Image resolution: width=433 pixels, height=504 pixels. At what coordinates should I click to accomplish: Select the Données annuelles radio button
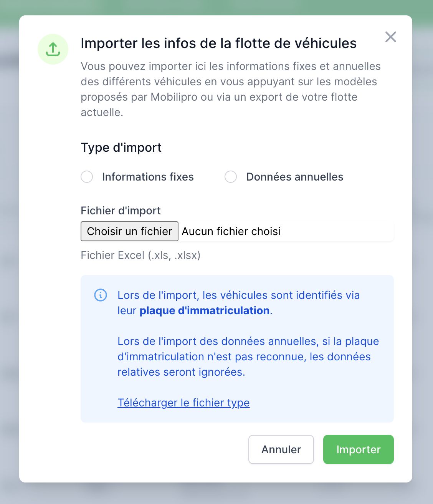pos(231,177)
